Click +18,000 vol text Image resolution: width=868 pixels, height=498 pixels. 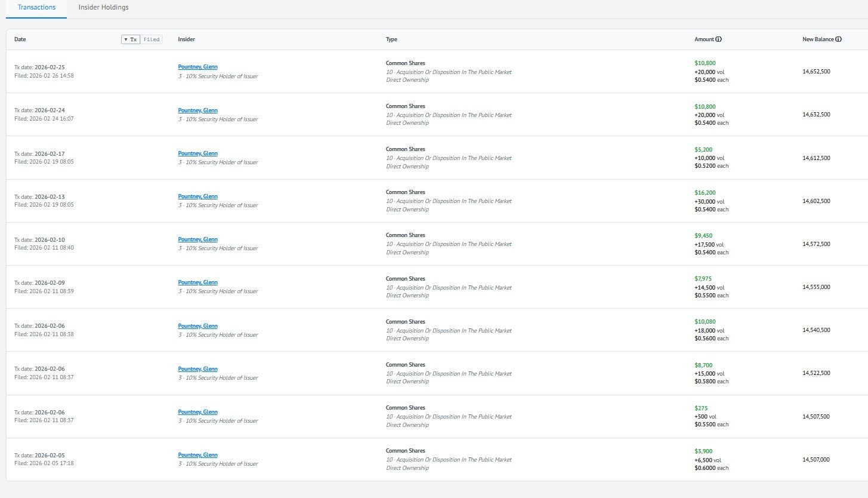709,330
